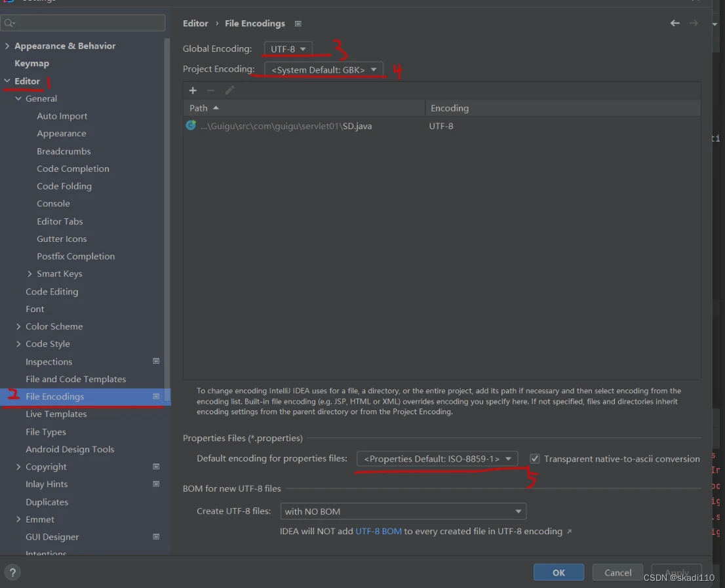Click the SD.java file icon in table
This screenshot has height=588, width=725.
point(191,126)
